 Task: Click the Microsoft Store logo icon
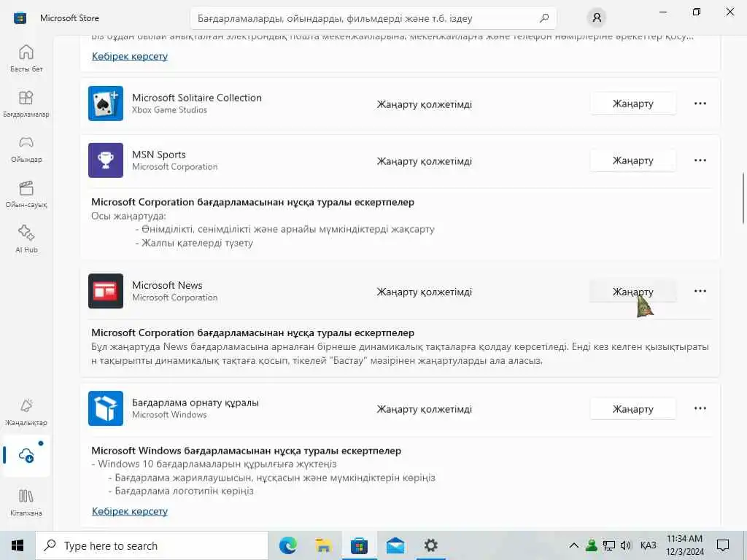coord(20,18)
